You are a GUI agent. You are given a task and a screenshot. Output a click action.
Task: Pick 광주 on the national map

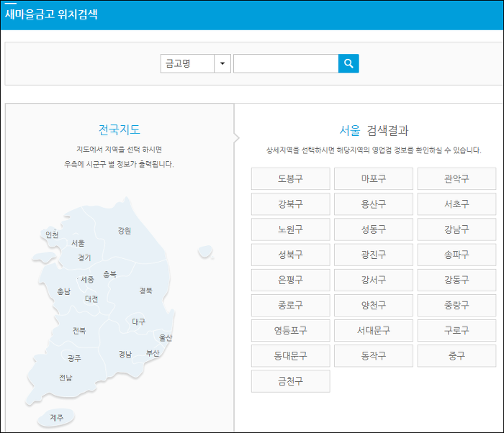point(75,358)
